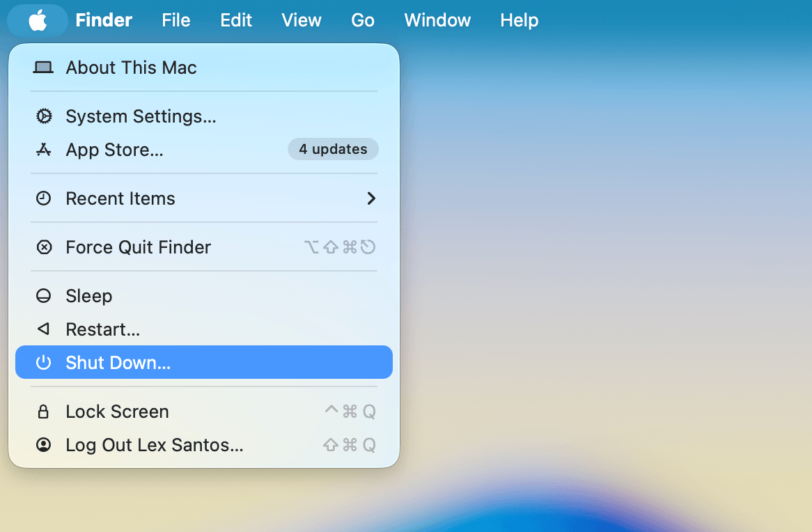This screenshot has height=532, width=812.
Task: Click the Apple logo in menu bar
Action: (37, 20)
